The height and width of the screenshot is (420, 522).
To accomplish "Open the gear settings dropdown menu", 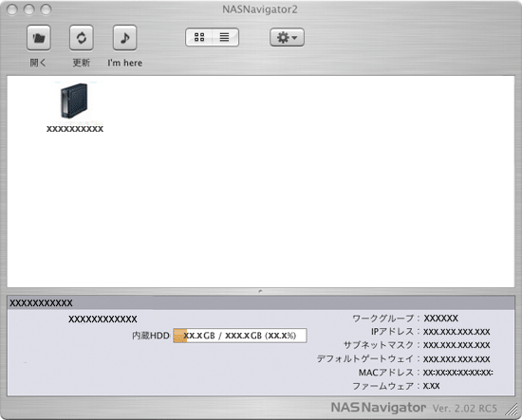I will tap(287, 37).
